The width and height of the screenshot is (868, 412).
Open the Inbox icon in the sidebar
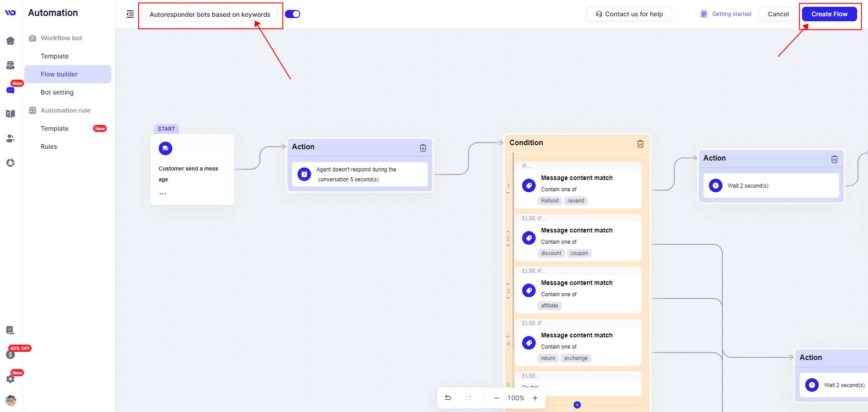tap(10, 65)
